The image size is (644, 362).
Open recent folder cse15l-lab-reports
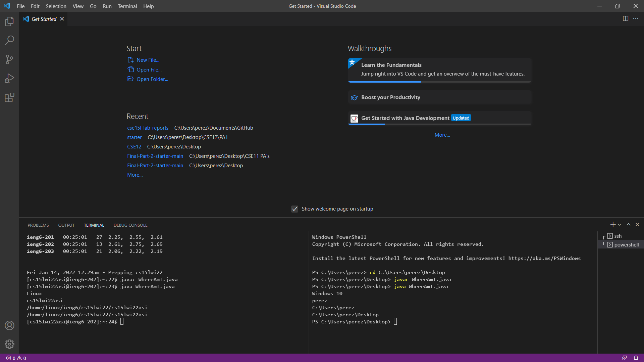coord(148,128)
